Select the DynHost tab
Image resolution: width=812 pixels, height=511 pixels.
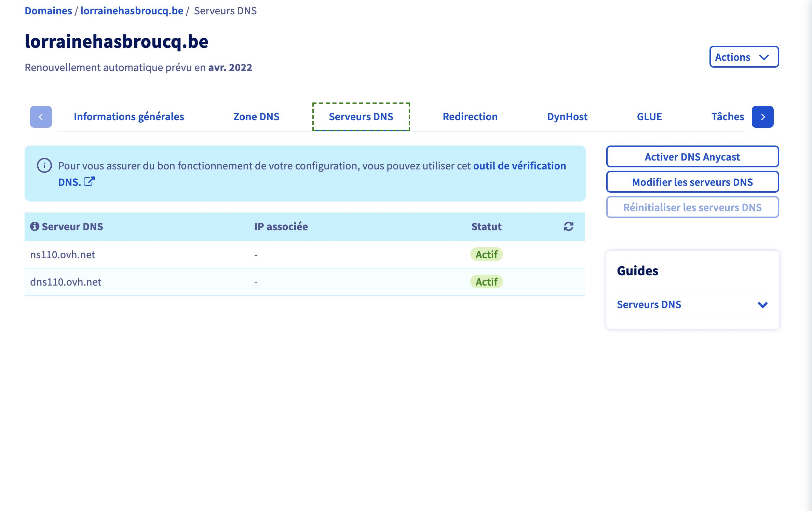pos(567,117)
